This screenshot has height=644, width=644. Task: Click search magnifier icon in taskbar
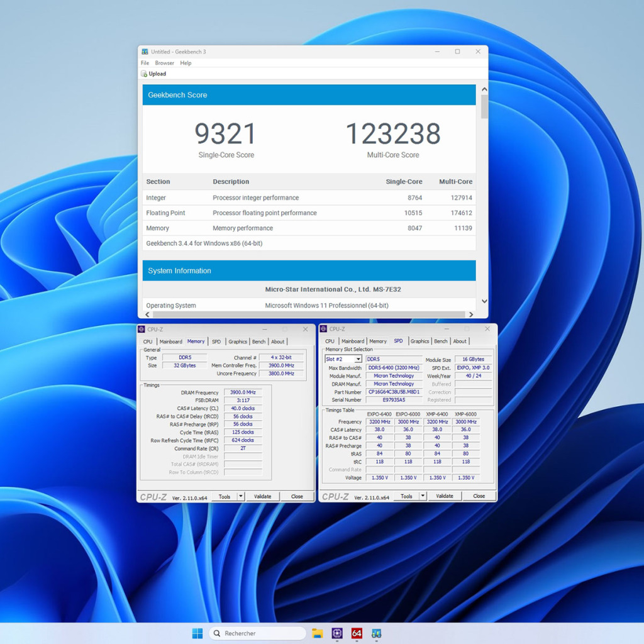pyautogui.click(x=217, y=633)
